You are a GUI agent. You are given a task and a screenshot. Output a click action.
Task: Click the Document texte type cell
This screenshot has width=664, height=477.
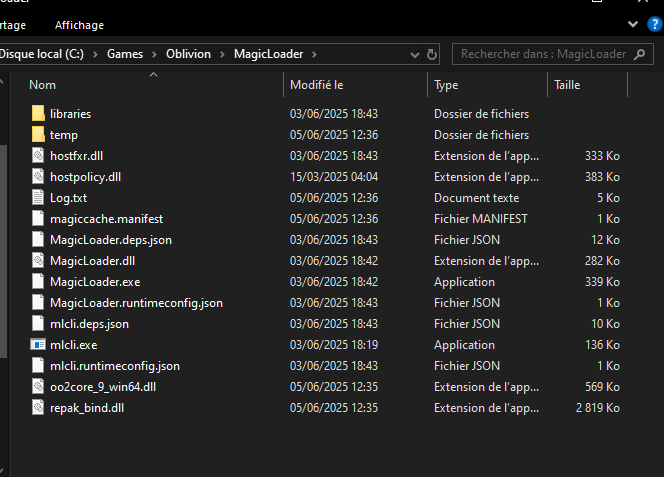pos(476,198)
